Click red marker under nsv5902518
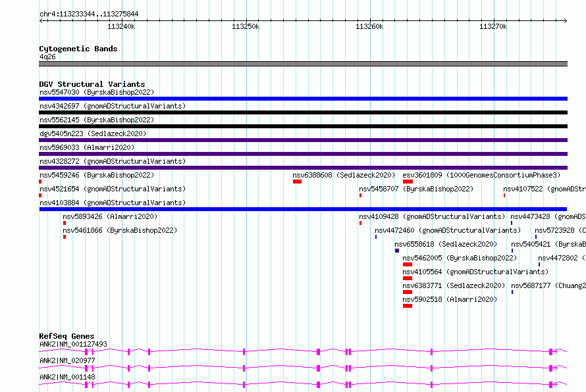 408,306
